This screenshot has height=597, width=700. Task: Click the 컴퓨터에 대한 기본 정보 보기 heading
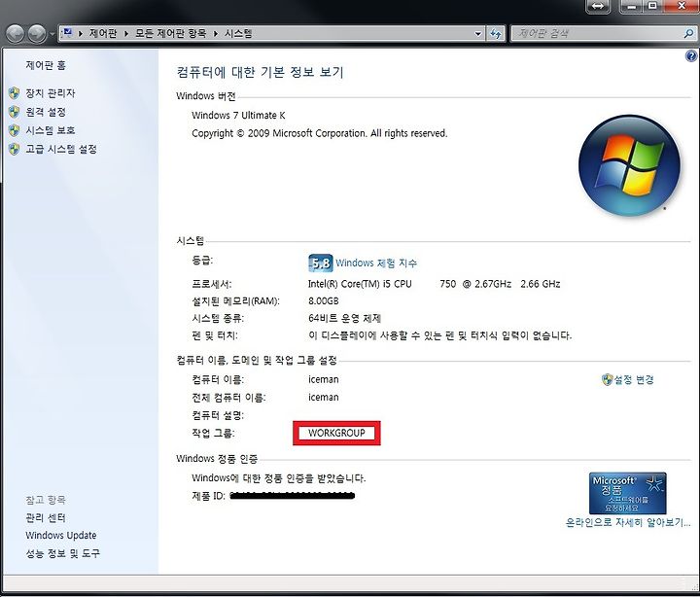click(260, 72)
